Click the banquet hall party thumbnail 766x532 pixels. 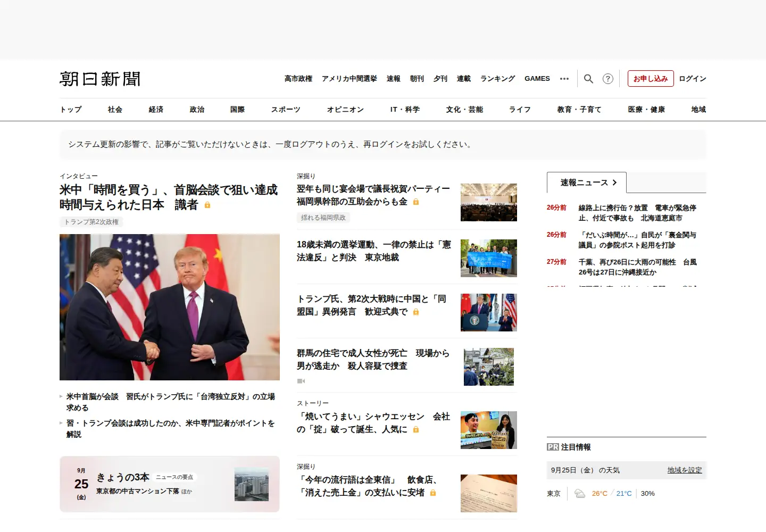pos(489,202)
